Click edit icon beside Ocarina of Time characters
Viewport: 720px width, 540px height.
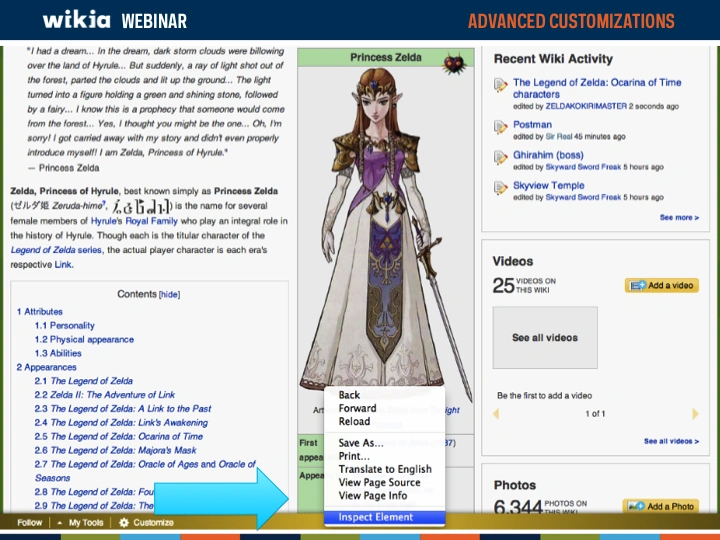[501, 87]
